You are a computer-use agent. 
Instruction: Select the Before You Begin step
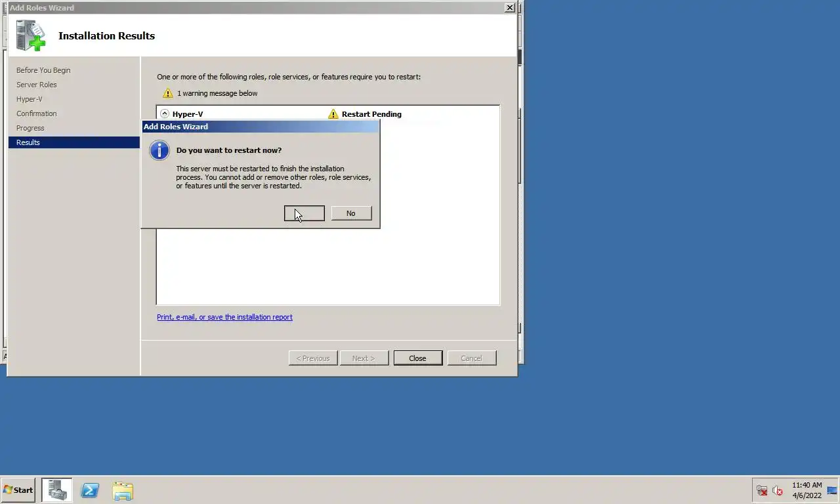[43, 70]
